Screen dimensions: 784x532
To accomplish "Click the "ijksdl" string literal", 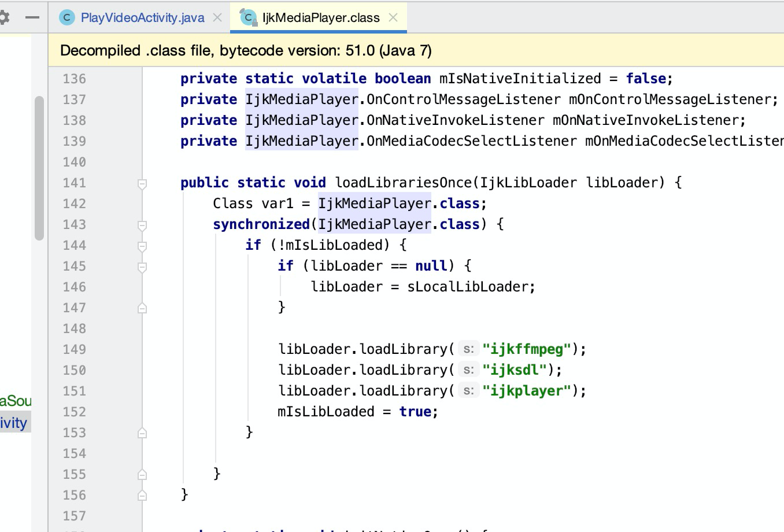I will pos(515,370).
